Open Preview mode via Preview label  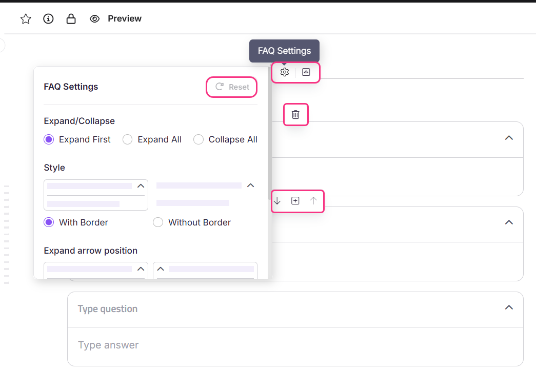pos(125,18)
